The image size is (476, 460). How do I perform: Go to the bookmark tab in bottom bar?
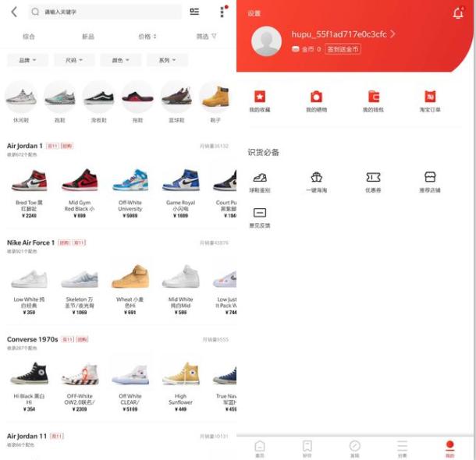pyautogui.click(x=307, y=448)
